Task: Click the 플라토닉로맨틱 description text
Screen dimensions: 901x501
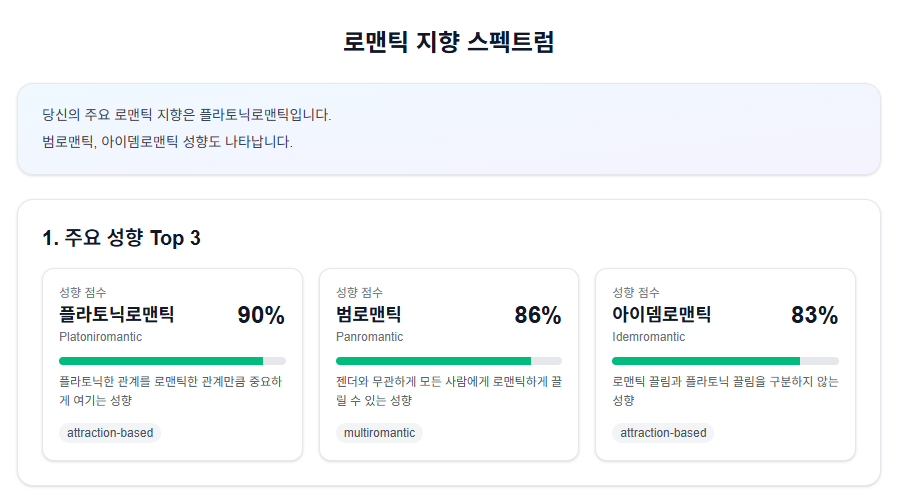Action: coord(170,391)
